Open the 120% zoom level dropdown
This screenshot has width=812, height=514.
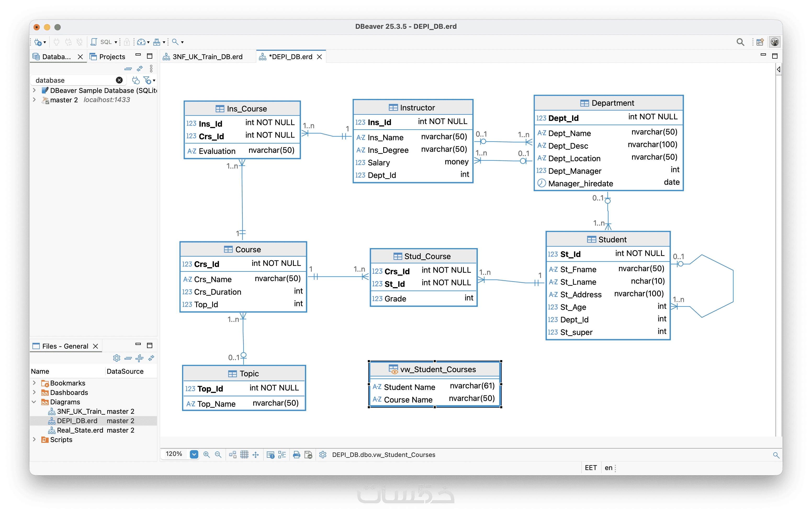(194, 454)
